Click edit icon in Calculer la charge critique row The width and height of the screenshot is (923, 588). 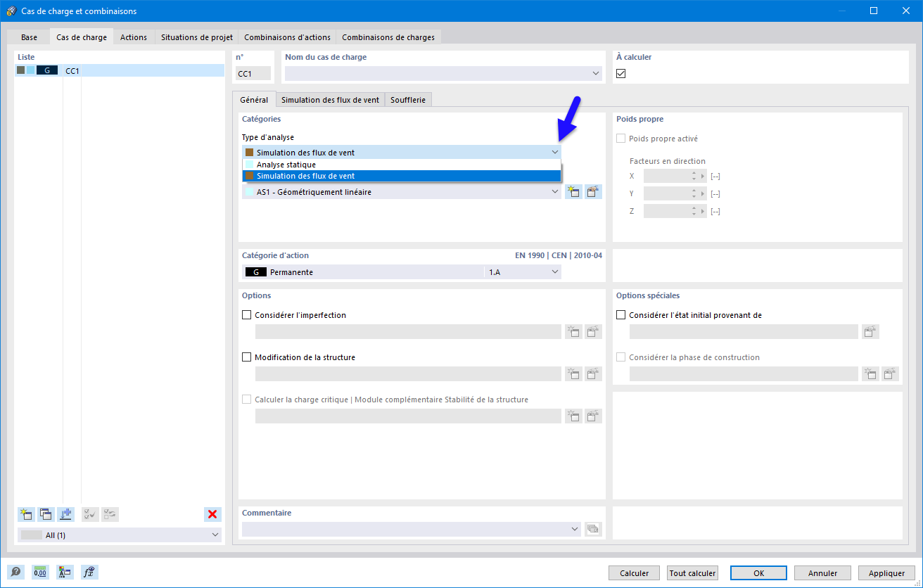point(594,416)
